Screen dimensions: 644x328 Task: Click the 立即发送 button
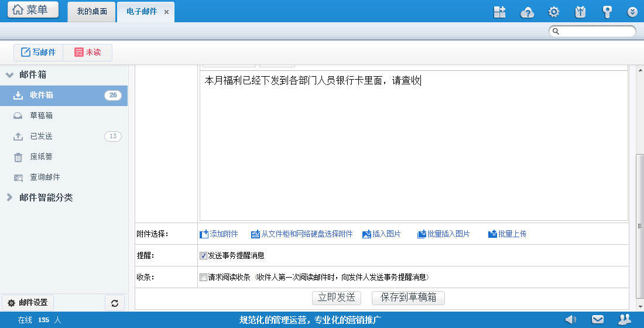tap(336, 298)
